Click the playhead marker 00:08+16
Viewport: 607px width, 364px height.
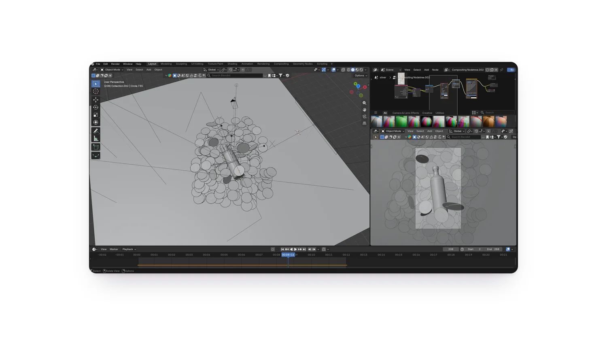click(288, 255)
